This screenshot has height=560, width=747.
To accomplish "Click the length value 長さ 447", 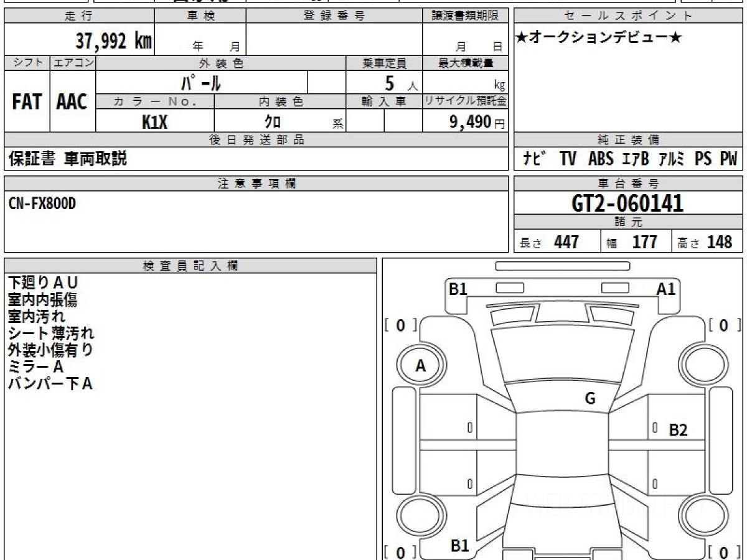I will pos(550,242).
